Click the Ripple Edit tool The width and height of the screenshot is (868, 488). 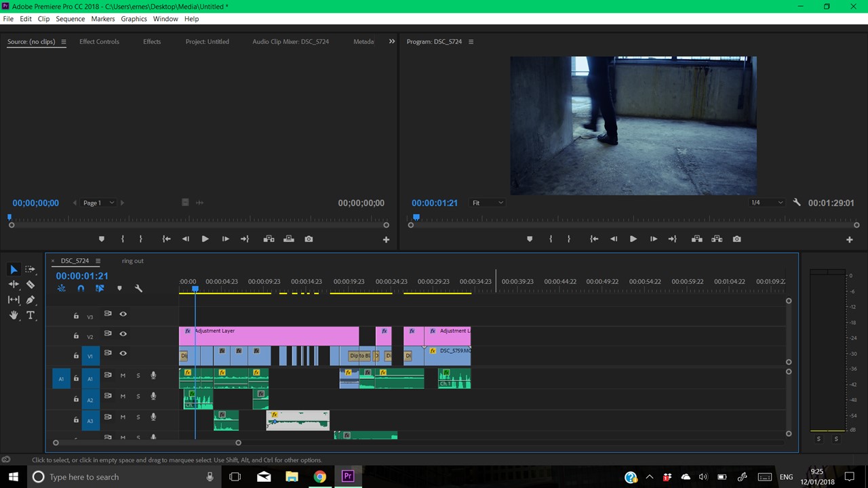point(14,285)
